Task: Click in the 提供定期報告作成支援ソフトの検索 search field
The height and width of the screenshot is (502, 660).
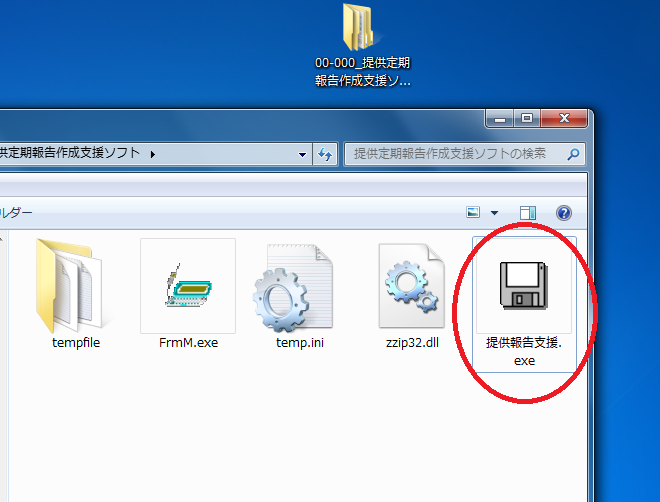Action: [x=455, y=155]
